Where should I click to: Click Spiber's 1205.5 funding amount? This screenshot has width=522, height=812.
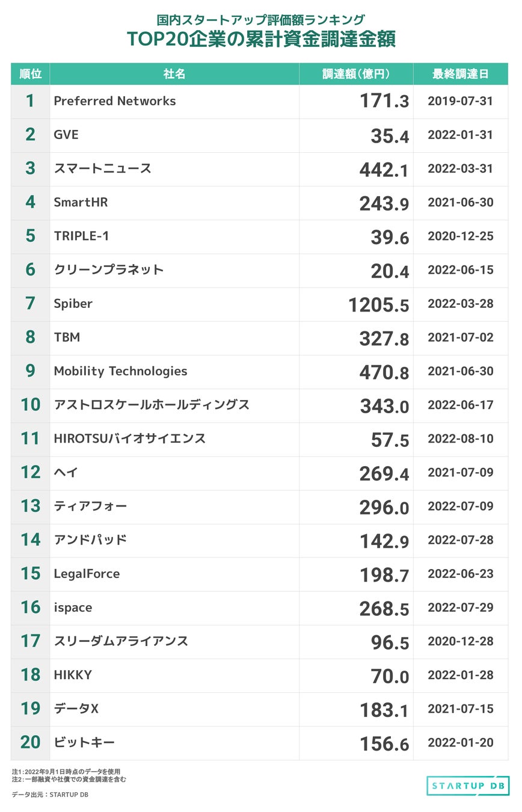coord(379,304)
